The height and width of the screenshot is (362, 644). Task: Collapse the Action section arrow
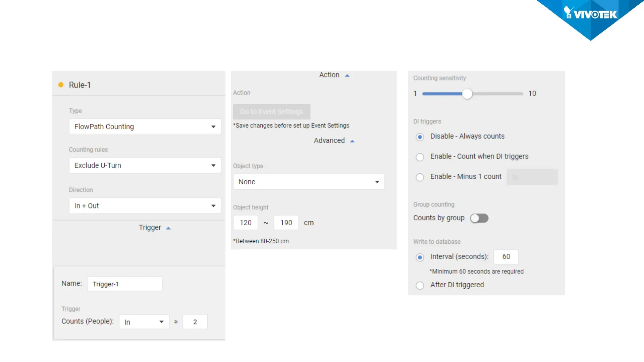[x=347, y=76]
